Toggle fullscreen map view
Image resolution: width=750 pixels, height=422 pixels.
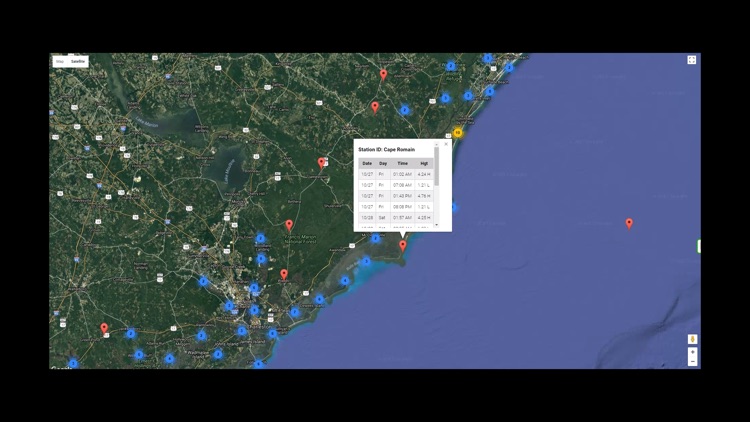coord(692,60)
